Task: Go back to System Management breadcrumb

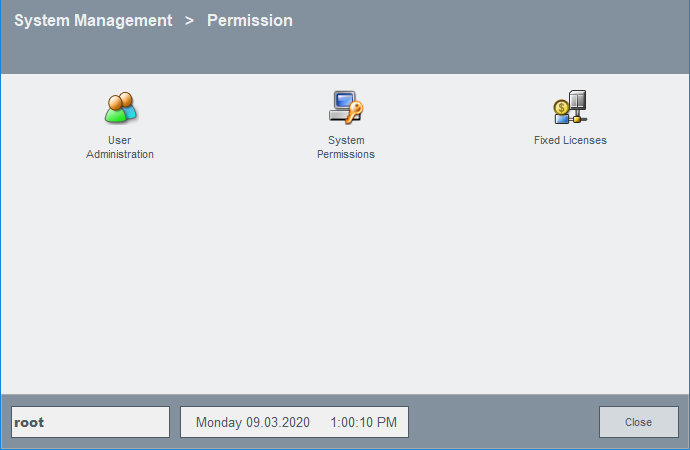Action: pos(93,21)
